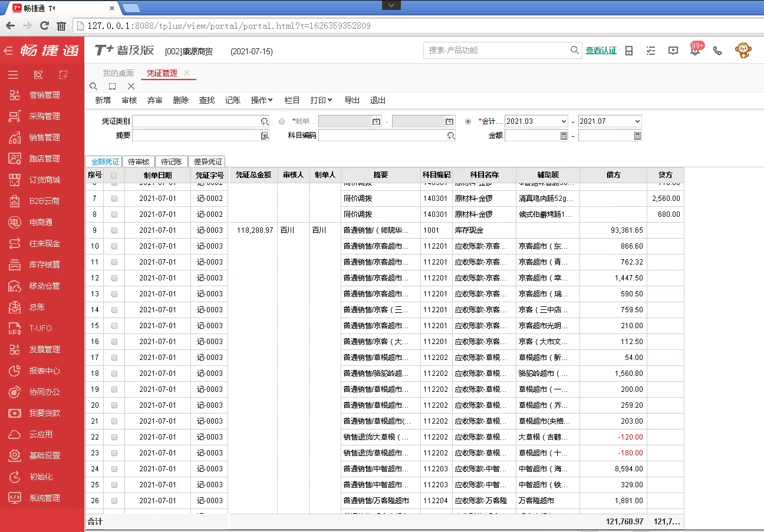Image resolution: width=764 pixels, height=532 pixels.
Task: Open 云应用 module icon
Action: pyautogui.click(x=15, y=434)
